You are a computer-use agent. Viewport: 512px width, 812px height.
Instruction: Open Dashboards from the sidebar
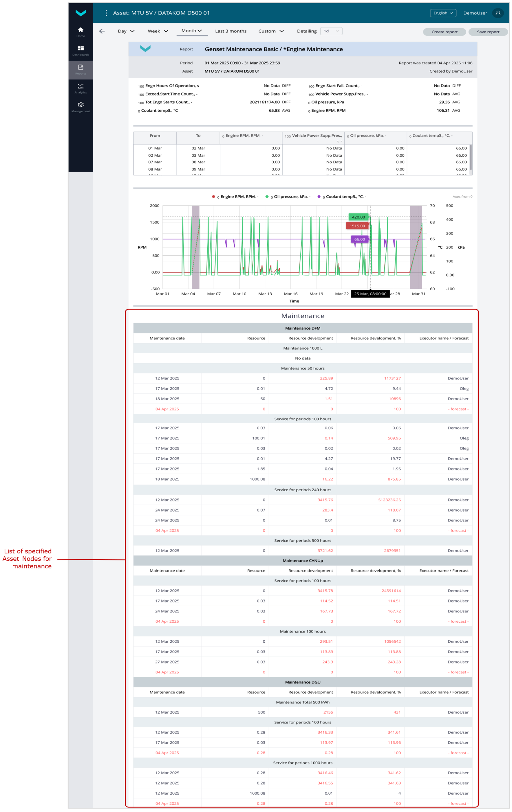[x=80, y=50]
